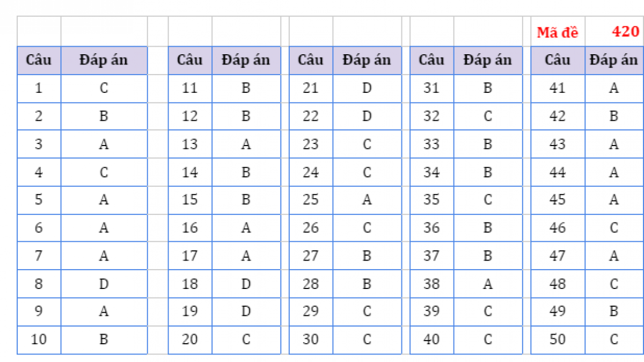Screen dimensions: 644x362
Task: Select the answer cell for question 5
Action: point(104,200)
